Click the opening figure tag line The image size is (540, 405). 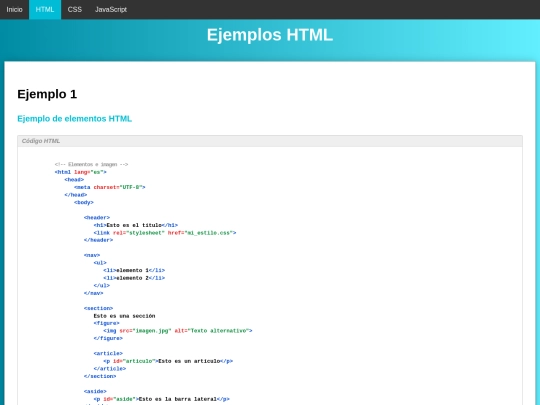(106, 323)
